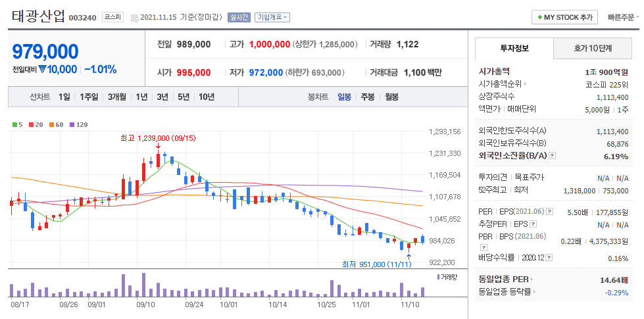Select the 일봉 candlestick chart

pyautogui.click(x=344, y=97)
